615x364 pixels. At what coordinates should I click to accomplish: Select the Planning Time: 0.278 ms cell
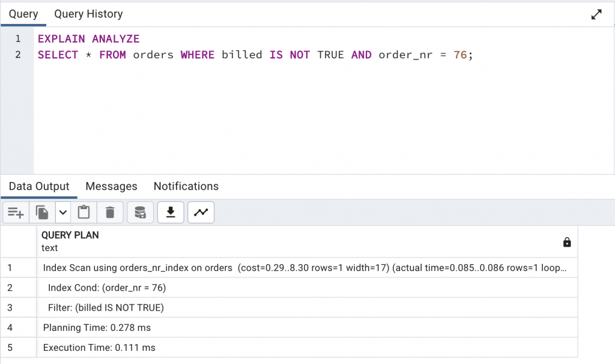point(307,327)
